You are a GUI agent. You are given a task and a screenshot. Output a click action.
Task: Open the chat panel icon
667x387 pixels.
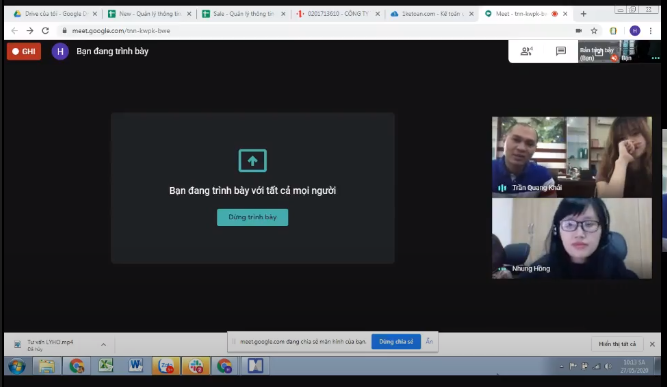[561, 51]
